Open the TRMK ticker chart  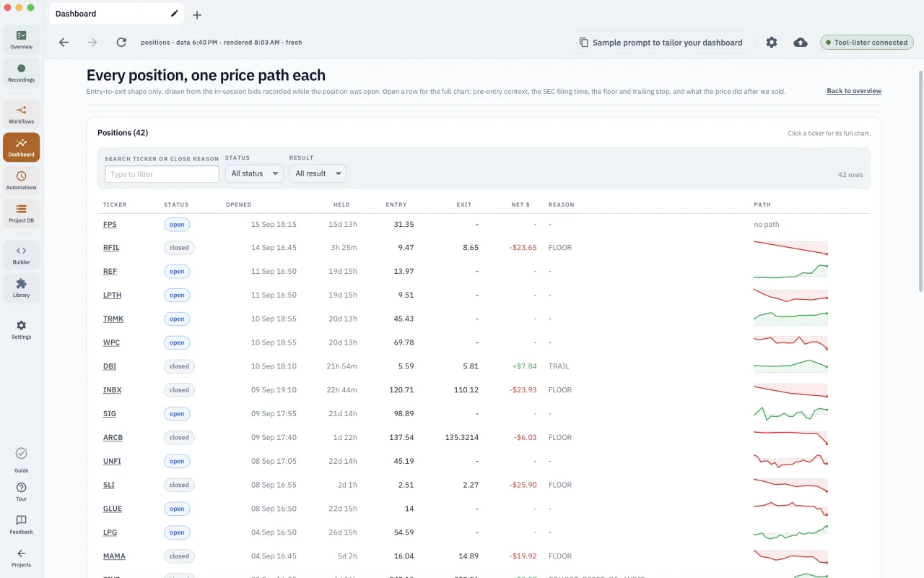(113, 319)
